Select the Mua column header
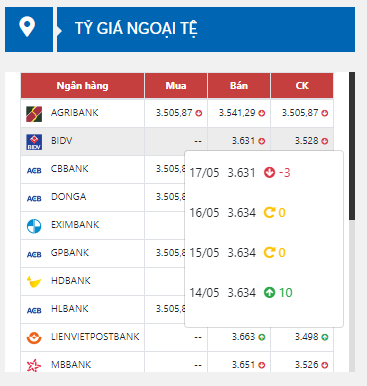The width and height of the screenshot is (367, 386). (x=176, y=86)
